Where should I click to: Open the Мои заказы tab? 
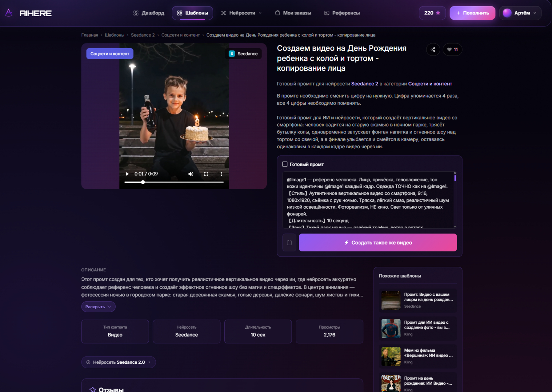(293, 13)
